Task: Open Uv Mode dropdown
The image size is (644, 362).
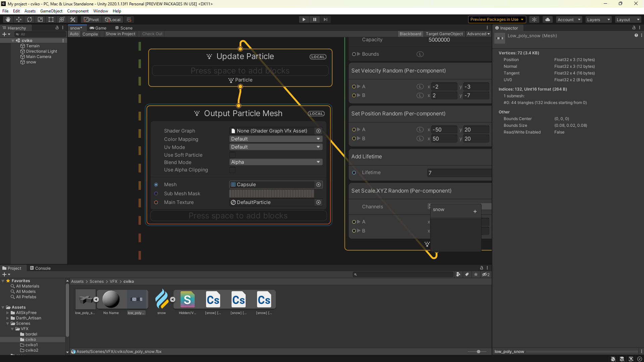Action: (276, 147)
